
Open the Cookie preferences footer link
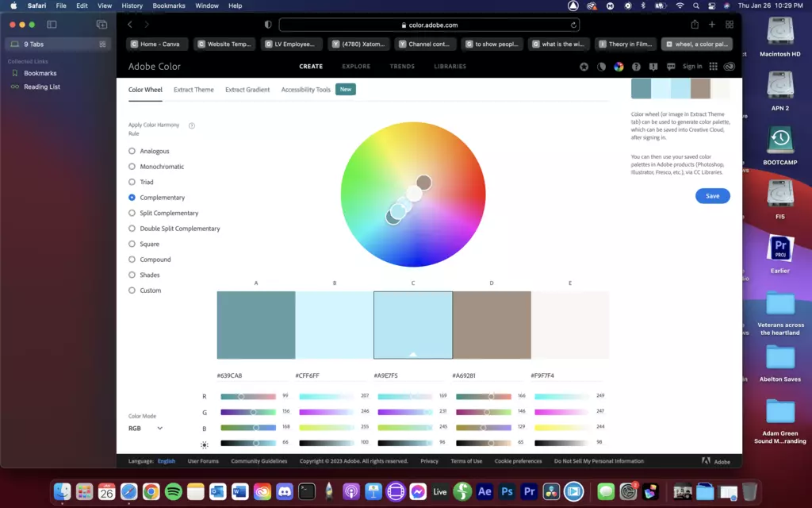click(x=518, y=461)
